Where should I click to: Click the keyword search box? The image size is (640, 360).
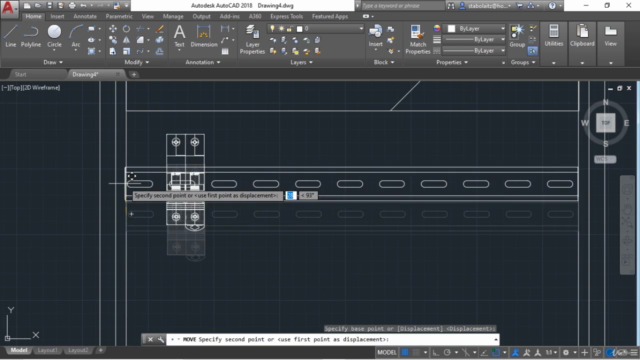[x=402, y=6]
